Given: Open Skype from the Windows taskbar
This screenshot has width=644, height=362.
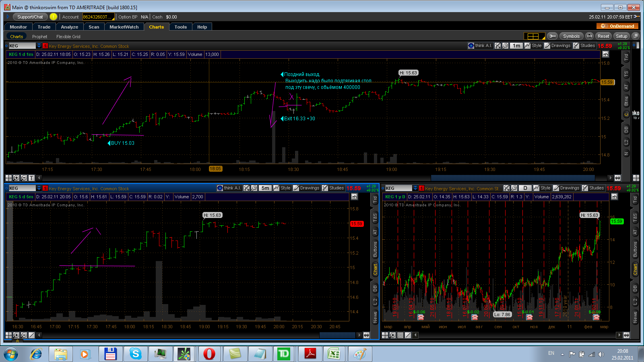Looking at the screenshot, I should 136,354.
